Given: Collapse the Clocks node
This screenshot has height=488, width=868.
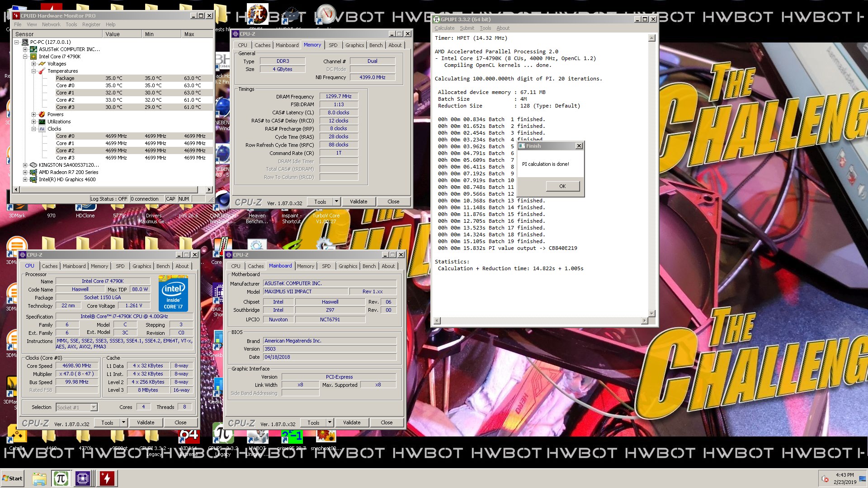Looking at the screenshot, I should click(33, 129).
